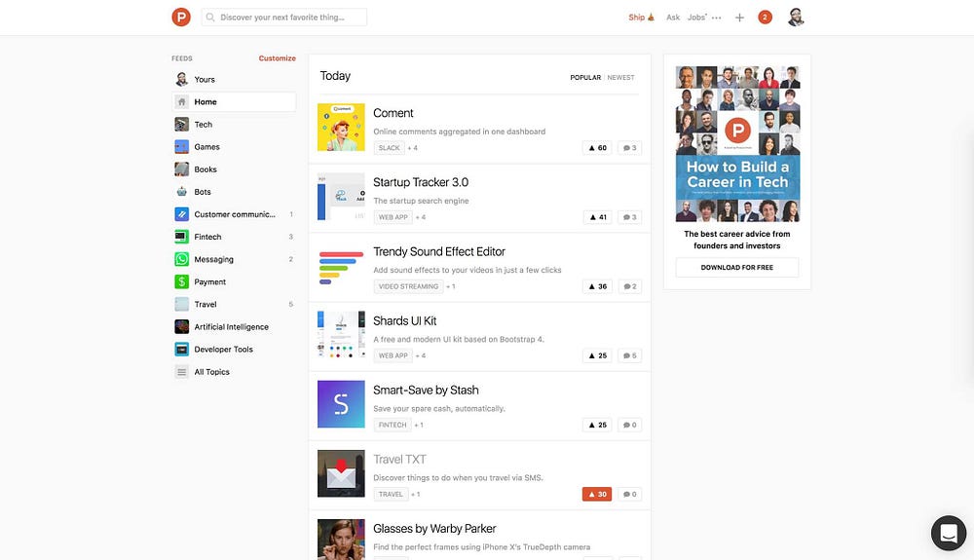Screen dimensions: 974x560
Task: Click Customize feeds link
Action: [x=277, y=58]
